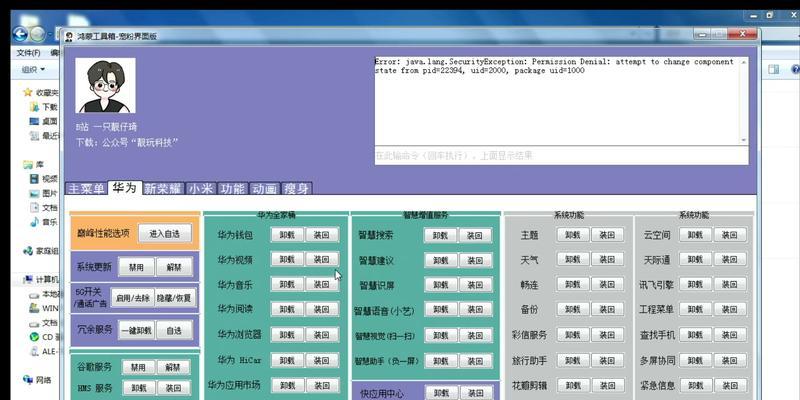Click 禁用 for 谷歌服务
The width and height of the screenshot is (800, 400).
coord(138,367)
